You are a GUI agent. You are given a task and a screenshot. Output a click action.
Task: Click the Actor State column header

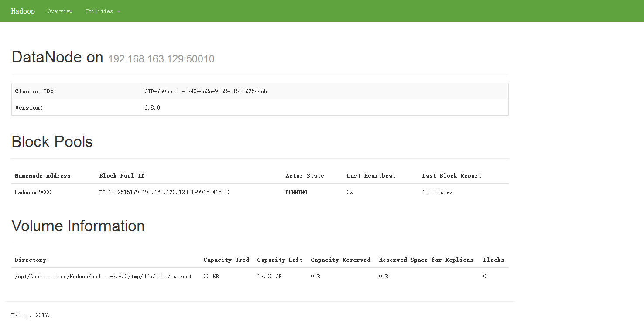click(305, 176)
